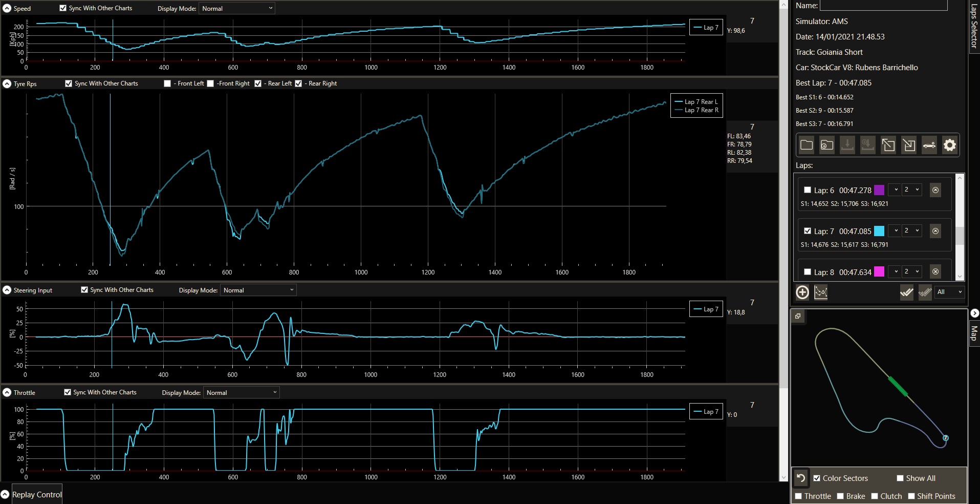Open the car setup icon
This screenshot has height=504, width=980.
(x=929, y=145)
